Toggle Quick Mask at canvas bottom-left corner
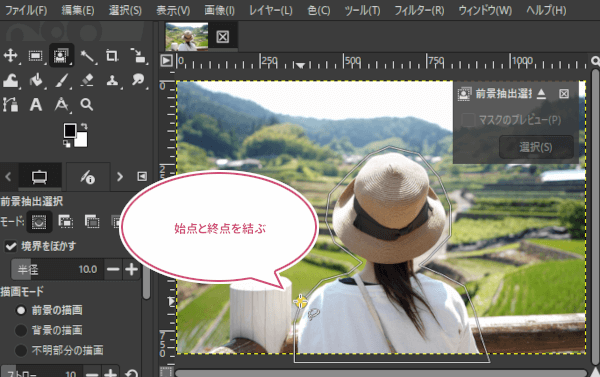Image resolution: width=600 pixels, height=377 pixels. [166, 372]
